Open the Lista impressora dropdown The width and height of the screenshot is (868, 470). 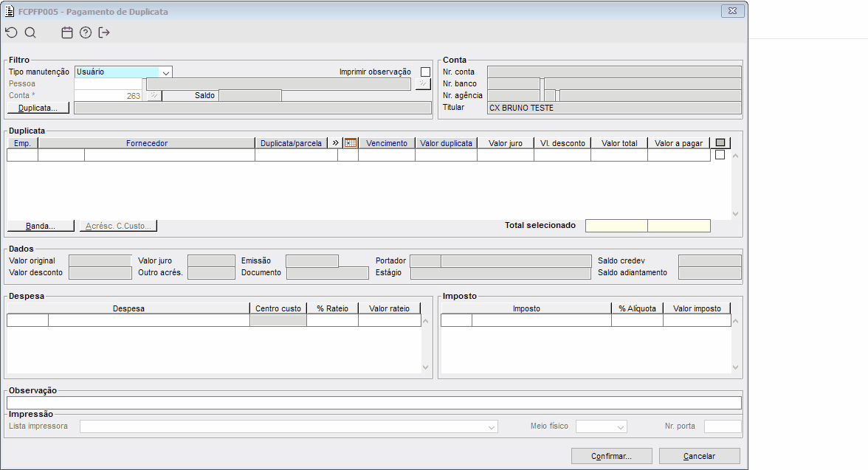[x=491, y=426]
